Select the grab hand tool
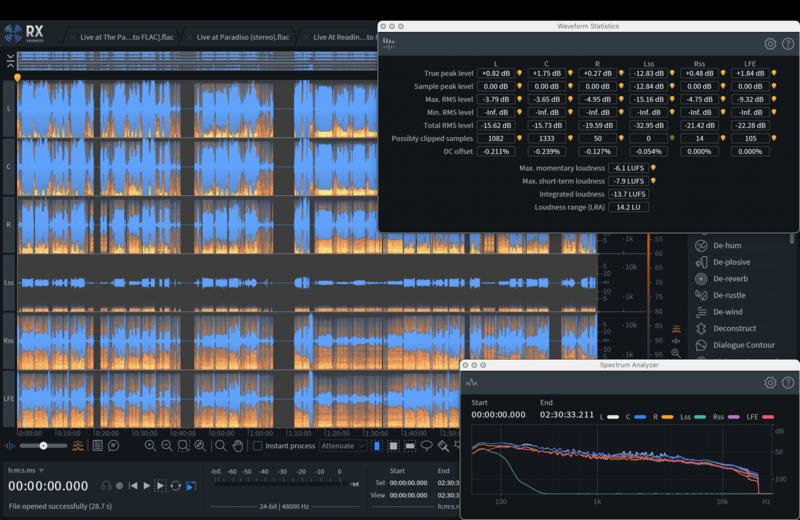The width and height of the screenshot is (800, 520). tap(238, 445)
